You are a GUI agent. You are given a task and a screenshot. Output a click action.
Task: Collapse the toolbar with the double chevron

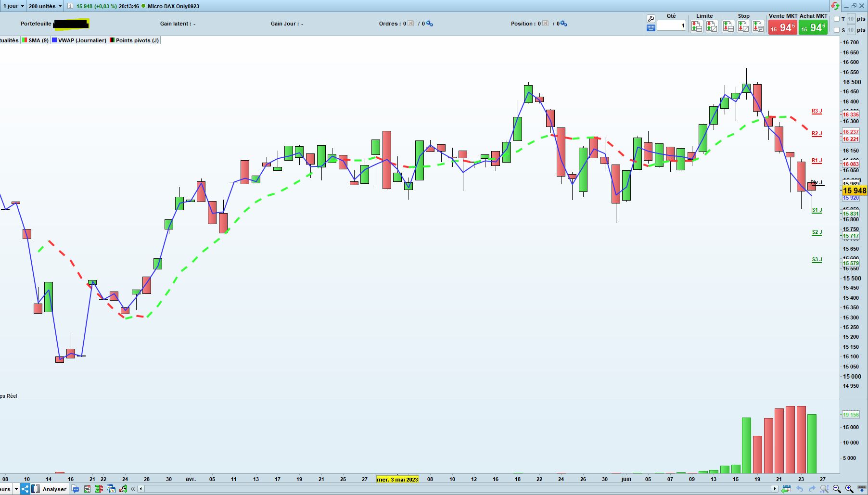click(133, 489)
